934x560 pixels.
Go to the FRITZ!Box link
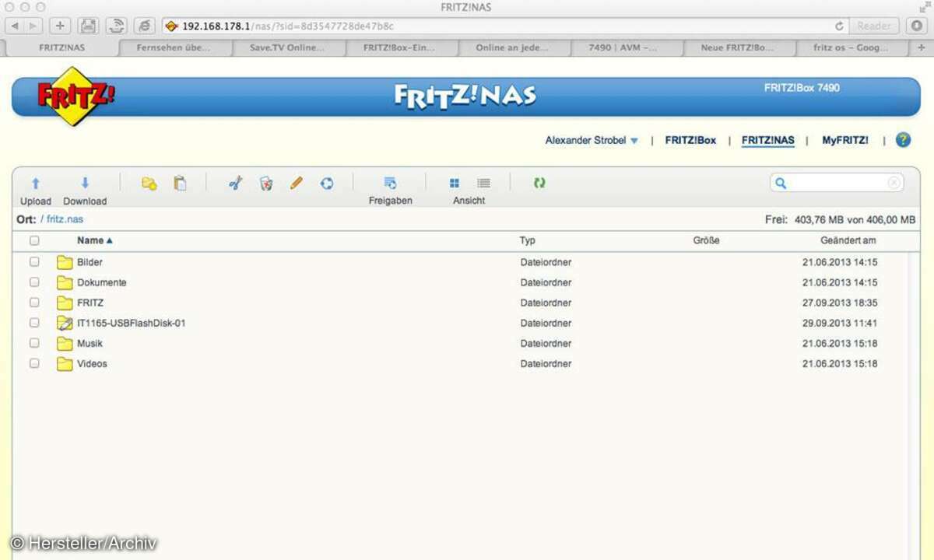[690, 141]
